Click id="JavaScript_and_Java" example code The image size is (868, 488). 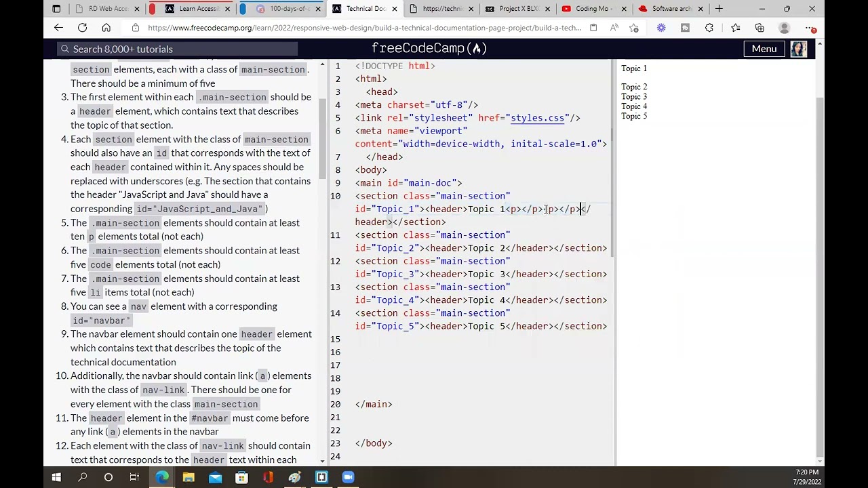(x=199, y=209)
